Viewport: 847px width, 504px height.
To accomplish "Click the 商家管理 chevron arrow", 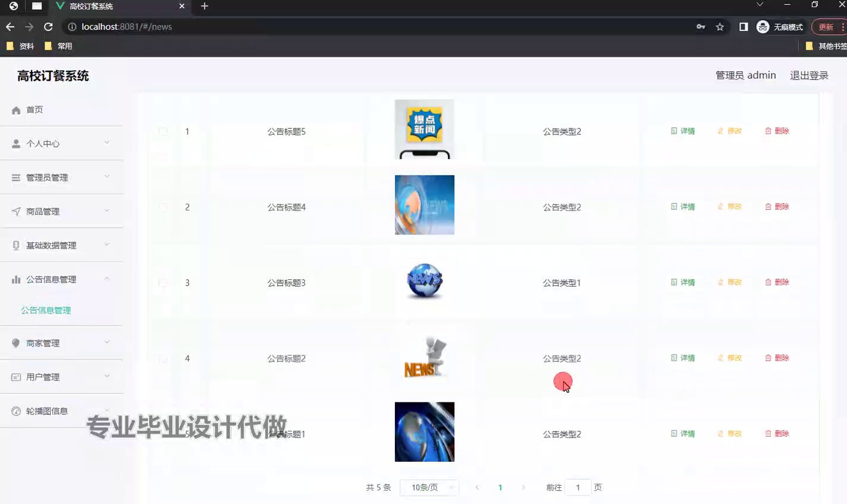I will [107, 342].
